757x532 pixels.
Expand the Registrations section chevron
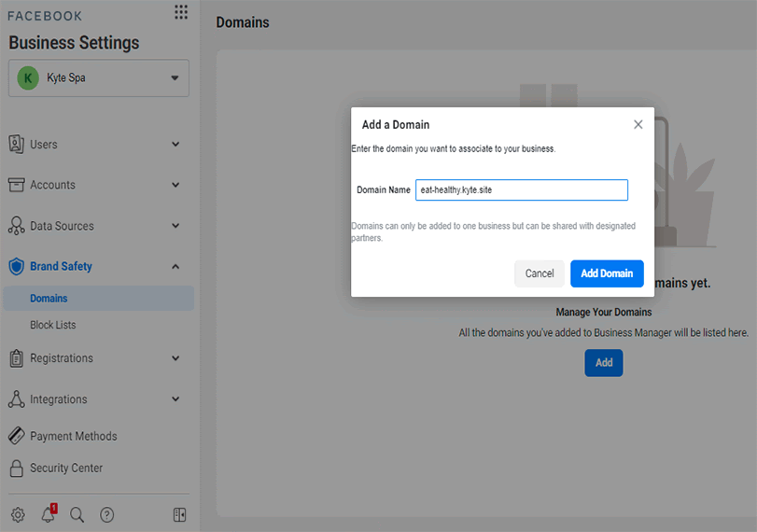175,358
